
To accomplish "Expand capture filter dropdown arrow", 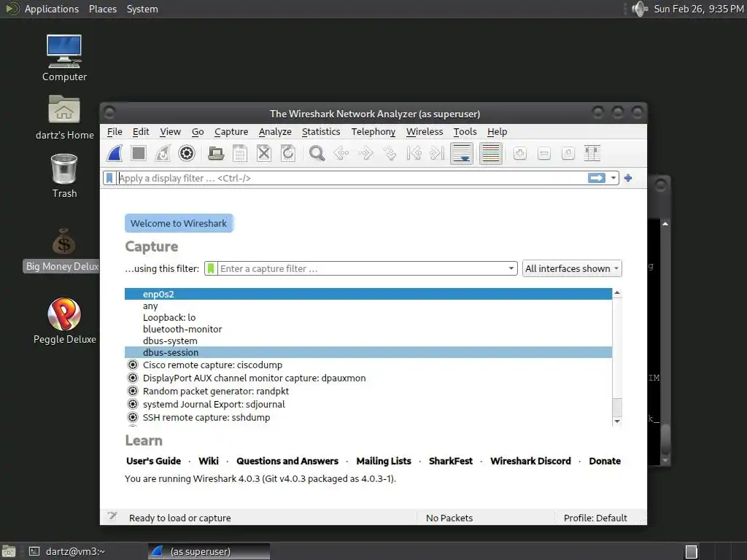I will click(511, 268).
